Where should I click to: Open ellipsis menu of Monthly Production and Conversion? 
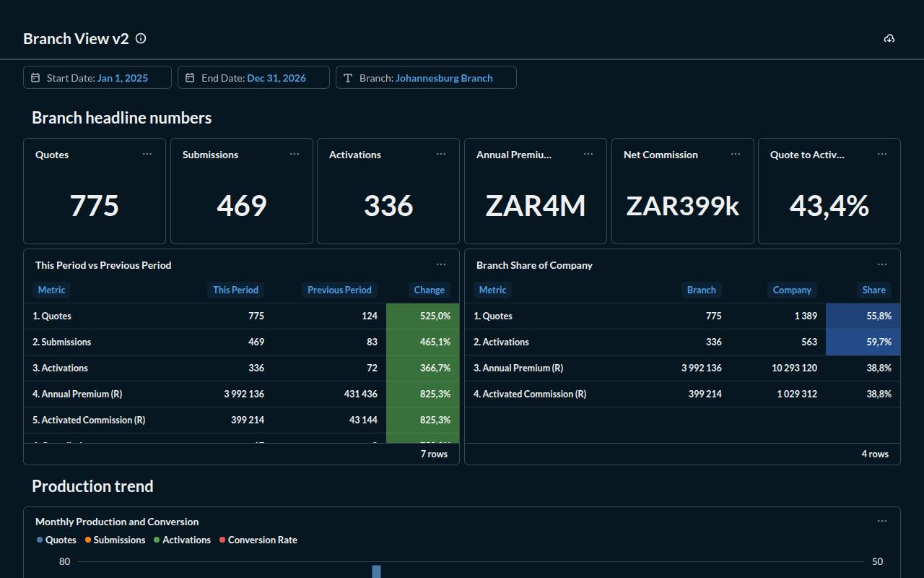click(882, 521)
